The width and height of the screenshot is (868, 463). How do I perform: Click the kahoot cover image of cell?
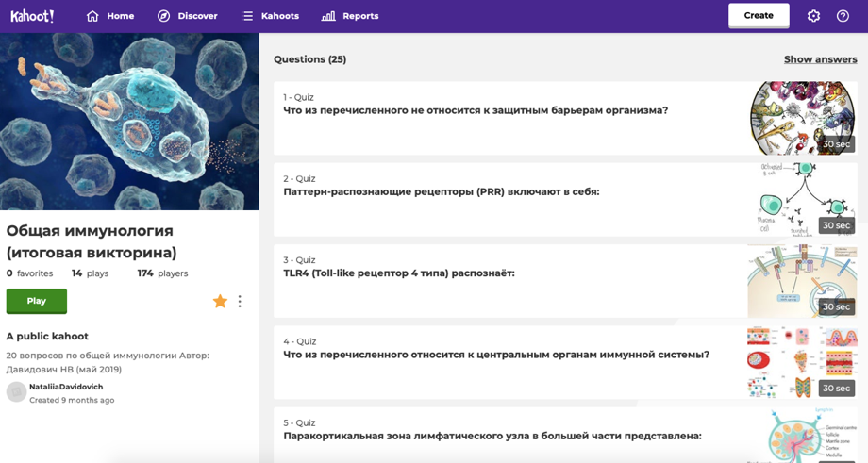pos(129,122)
